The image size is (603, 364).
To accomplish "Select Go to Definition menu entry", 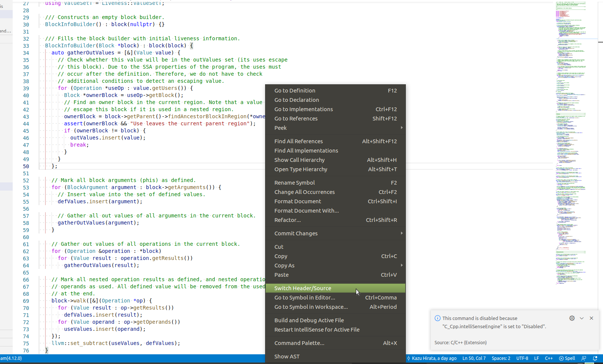I will point(335,91).
